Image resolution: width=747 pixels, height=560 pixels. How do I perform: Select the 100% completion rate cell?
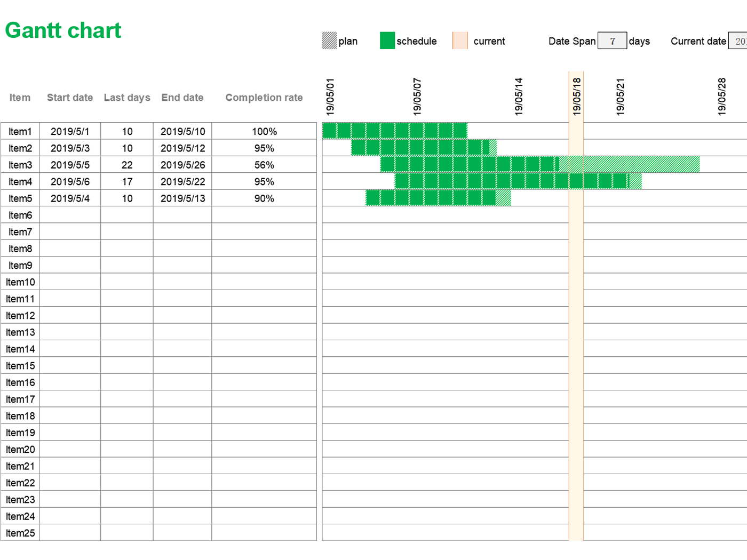point(264,131)
